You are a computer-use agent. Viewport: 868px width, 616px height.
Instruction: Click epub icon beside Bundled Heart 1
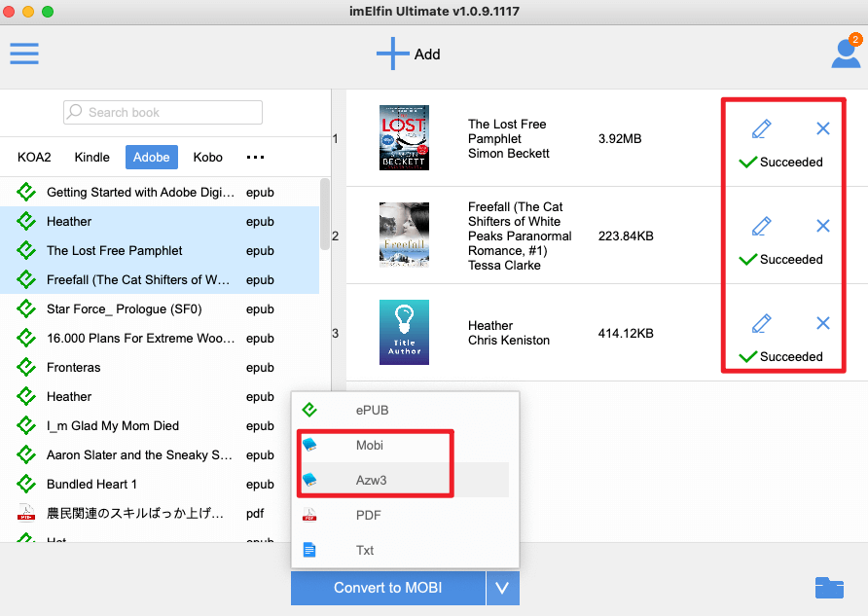pos(26,485)
